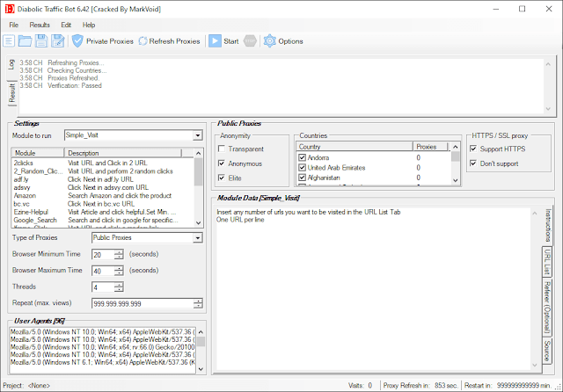
Task: Sort by Proxies column header
Action: tap(430, 146)
